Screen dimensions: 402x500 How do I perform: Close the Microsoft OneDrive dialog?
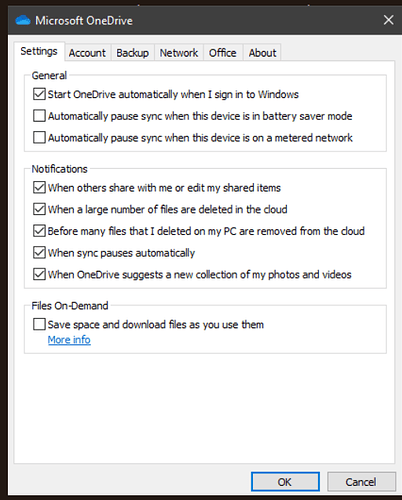click(388, 20)
